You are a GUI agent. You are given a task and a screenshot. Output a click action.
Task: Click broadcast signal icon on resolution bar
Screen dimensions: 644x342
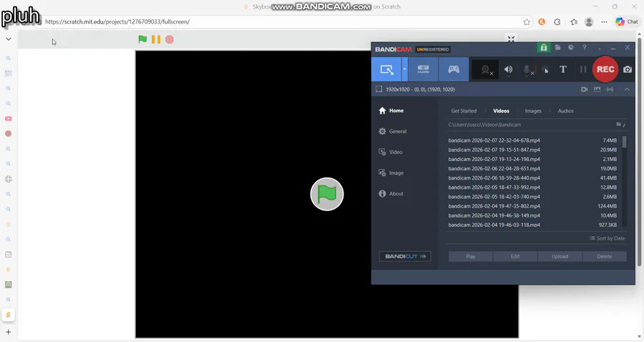point(610,89)
